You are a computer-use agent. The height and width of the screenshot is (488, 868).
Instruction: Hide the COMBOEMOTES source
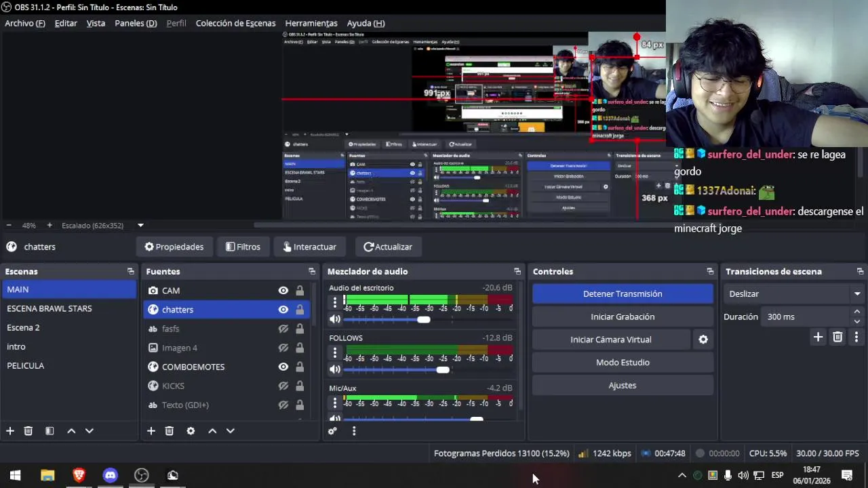[x=283, y=367]
